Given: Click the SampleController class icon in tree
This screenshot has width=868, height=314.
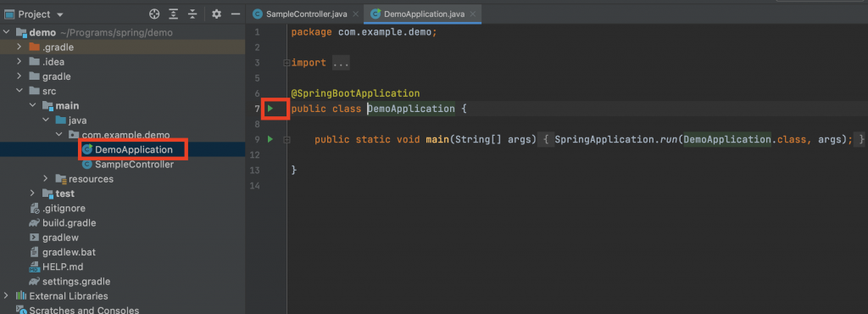Looking at the screenshot, I should click(87, 165).
